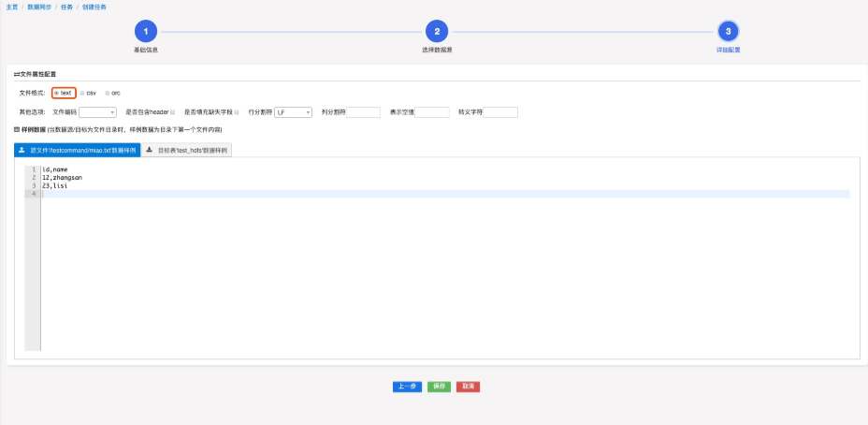
Task: Open the 文件编码 dropdown
Action: [97, 112]
